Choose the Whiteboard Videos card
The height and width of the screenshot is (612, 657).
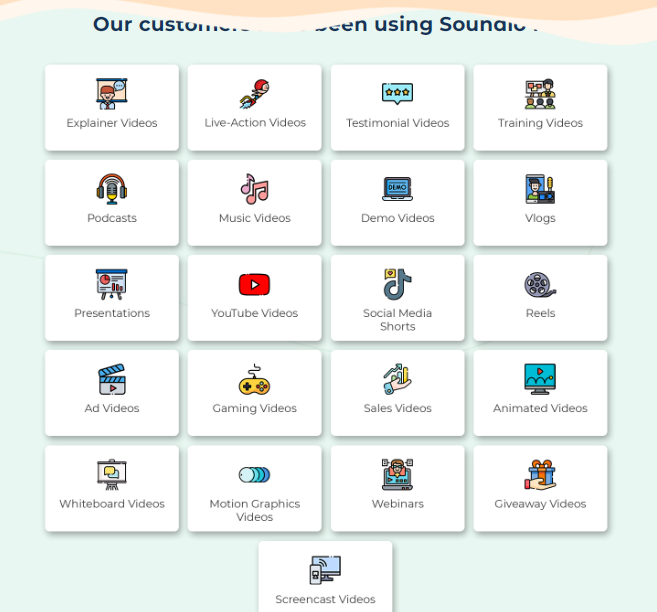(x=112, y=488)
